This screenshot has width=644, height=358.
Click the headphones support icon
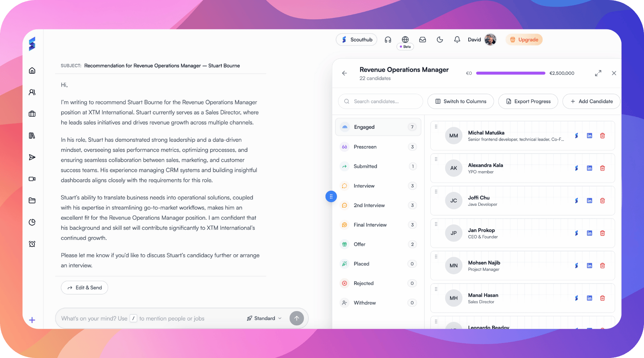[x=388, y=40]
